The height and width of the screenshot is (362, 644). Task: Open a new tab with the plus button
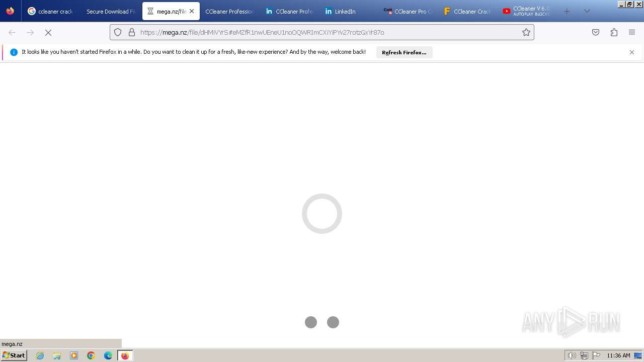point(567,11)
